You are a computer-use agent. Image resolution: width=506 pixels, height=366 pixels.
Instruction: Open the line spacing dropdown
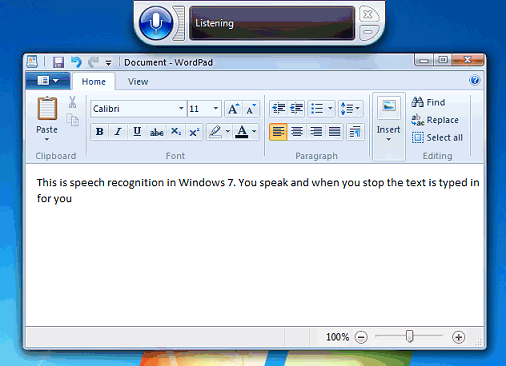coord(350,109)
